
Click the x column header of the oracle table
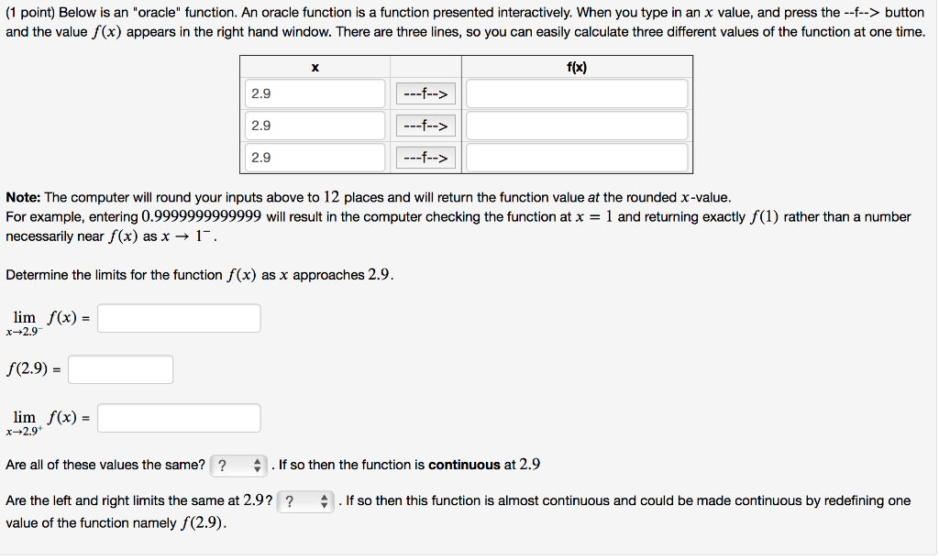tap(315, 66)
